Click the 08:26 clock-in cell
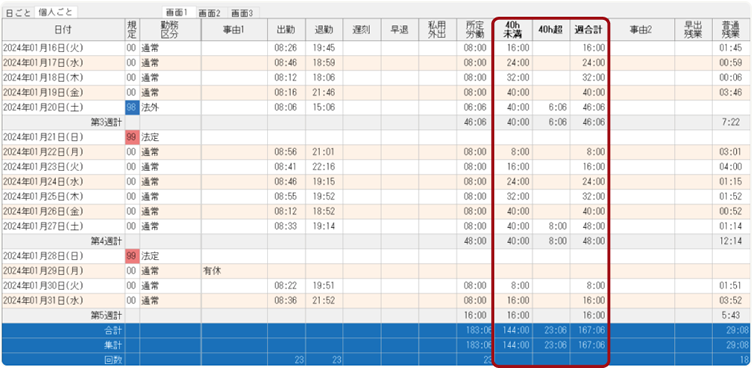 click(x=286, y=48)
